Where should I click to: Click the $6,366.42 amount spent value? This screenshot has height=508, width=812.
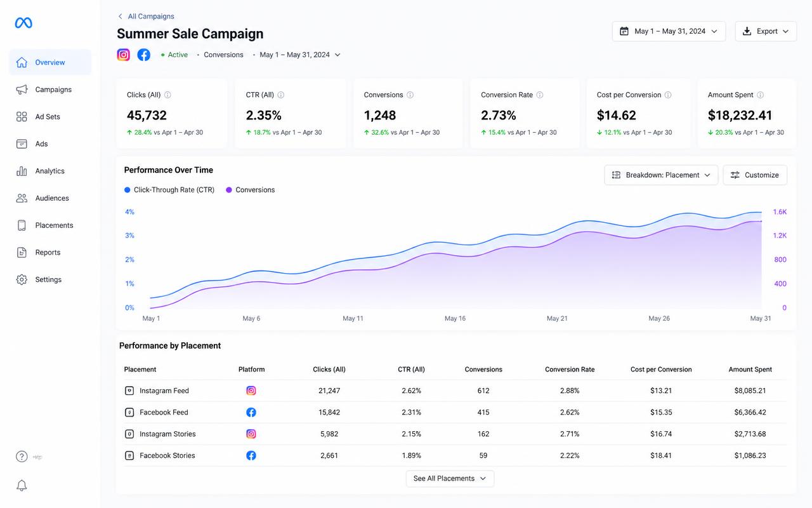(750, 413)
